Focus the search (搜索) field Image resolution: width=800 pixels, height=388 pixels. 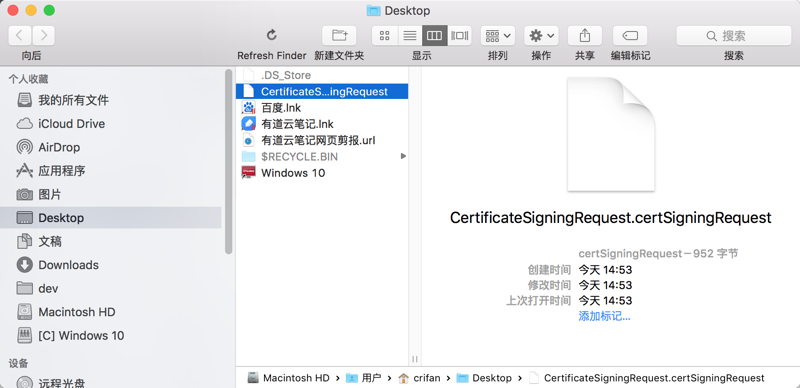[x=734, y=35]
